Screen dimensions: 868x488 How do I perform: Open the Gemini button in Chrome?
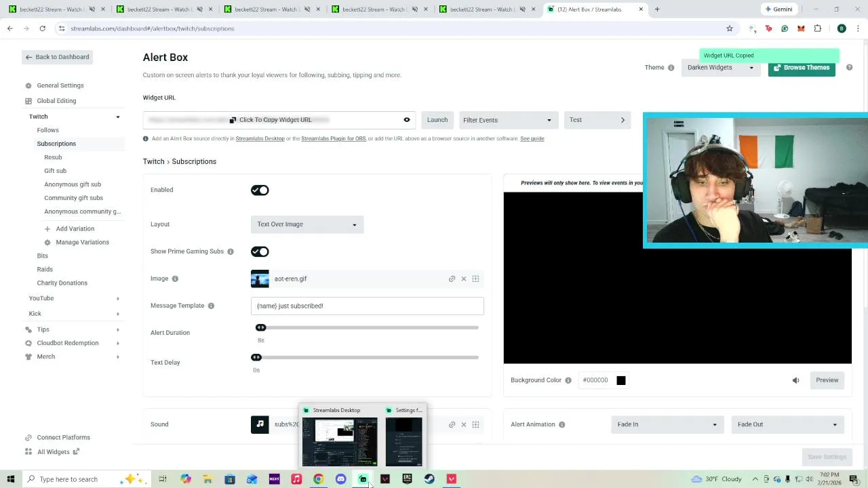tap(778, 9)
